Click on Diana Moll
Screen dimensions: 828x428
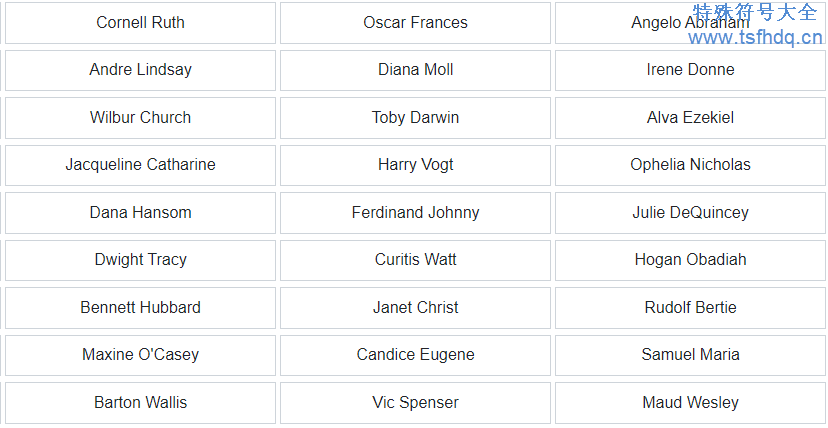pyautogui.click(x=415, y=70)
